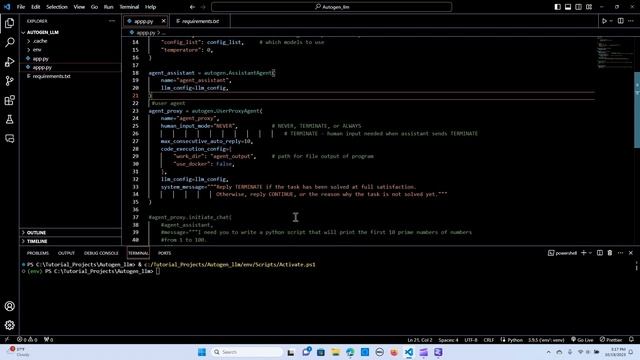The image size is (640, 360).
Task: Open the View menu
Action: pos(79,7)
